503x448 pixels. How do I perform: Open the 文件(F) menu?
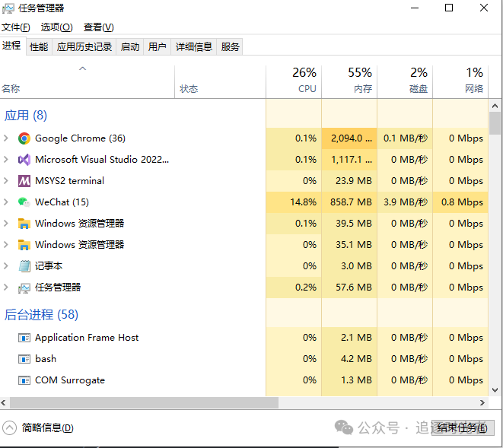coord(16,27)
